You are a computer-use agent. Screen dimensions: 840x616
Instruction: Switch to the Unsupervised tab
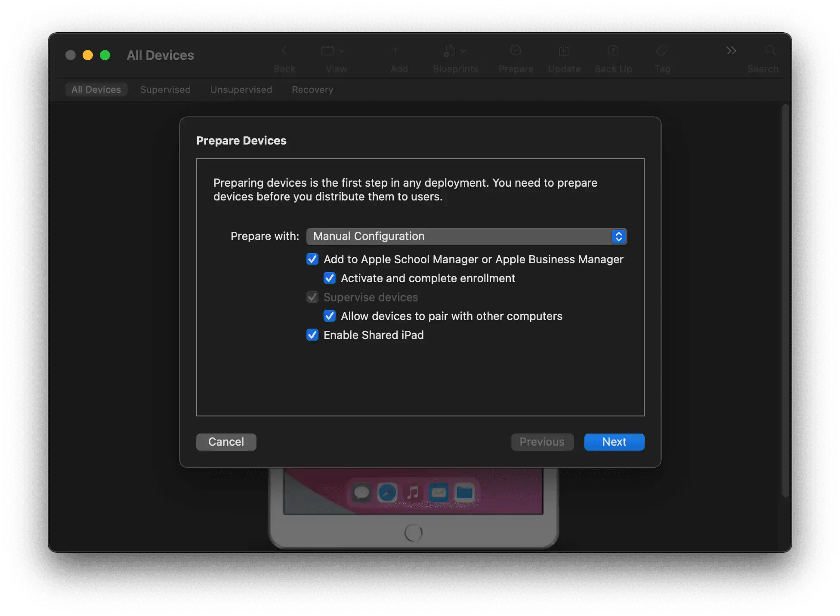pyautogui.click(x=241, y=89)
